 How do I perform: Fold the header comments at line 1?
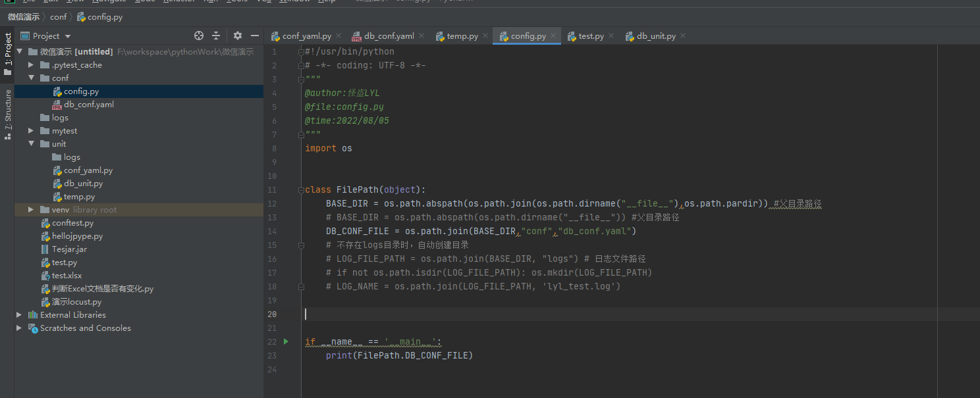(x=301, y=52)
